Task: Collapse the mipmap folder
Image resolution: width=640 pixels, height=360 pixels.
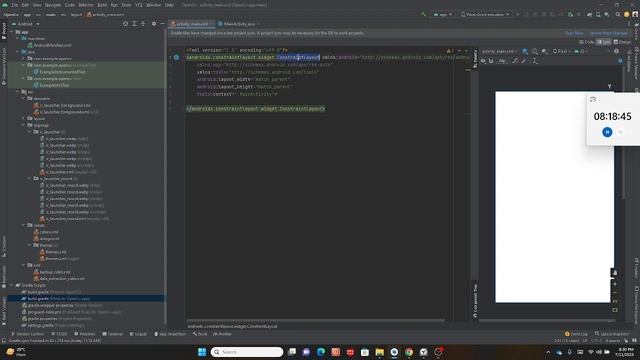Action: pyautogui.click(x=24, y=125)
